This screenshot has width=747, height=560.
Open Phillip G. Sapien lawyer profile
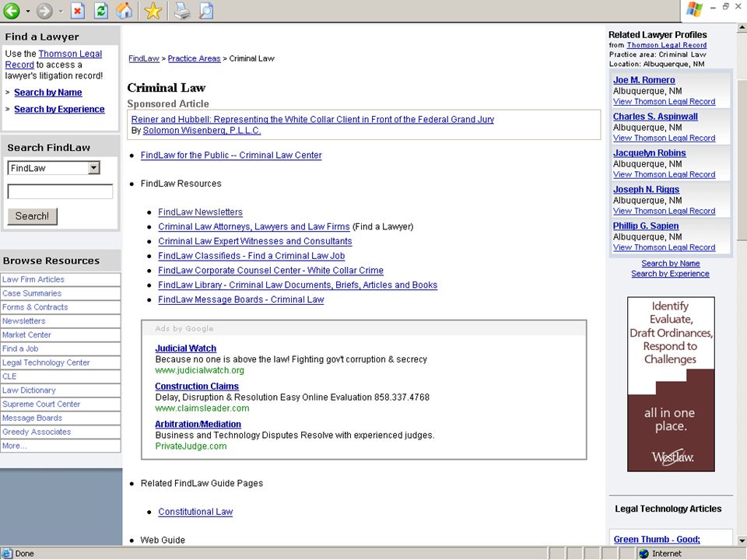click(646, 226)
